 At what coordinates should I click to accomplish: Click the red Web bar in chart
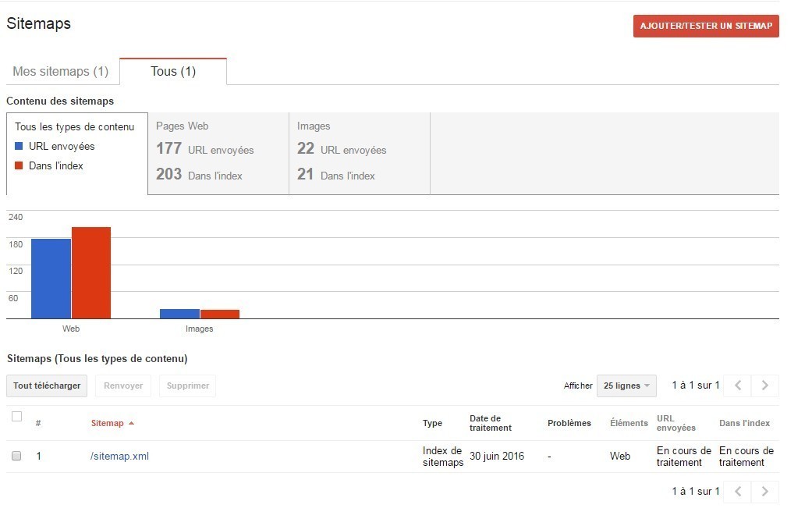tap(91, 273)
